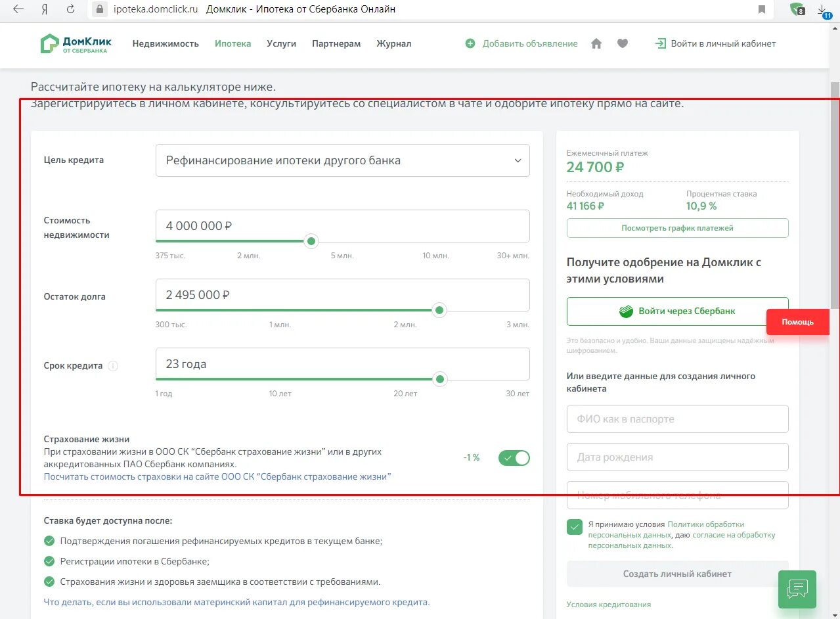The height and width of the screenshot is (619, 840).
Task: Click the 5 млн. mark under property cost slider
Action: point(342,256)
